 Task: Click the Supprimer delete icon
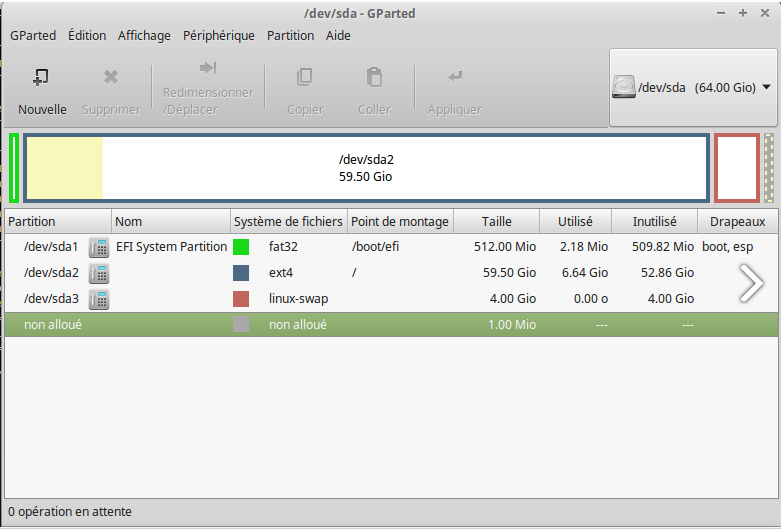111,77
